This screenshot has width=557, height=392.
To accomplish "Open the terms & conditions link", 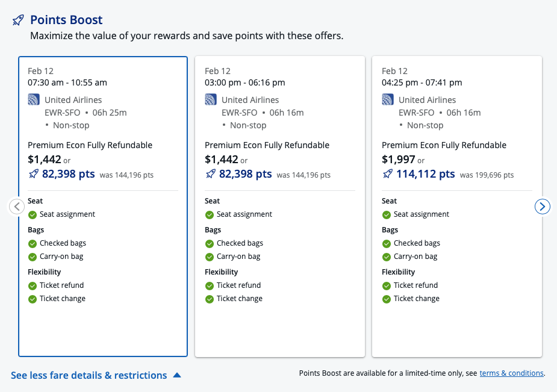I will (x=511, y=373).
